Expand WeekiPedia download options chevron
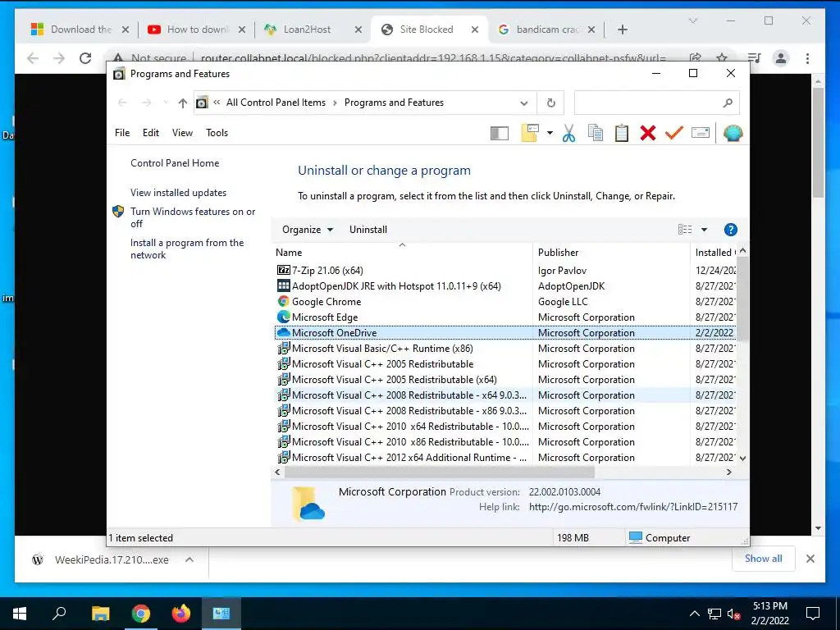The width and height of the screenshot is (840, 630). tap(189, 559)
